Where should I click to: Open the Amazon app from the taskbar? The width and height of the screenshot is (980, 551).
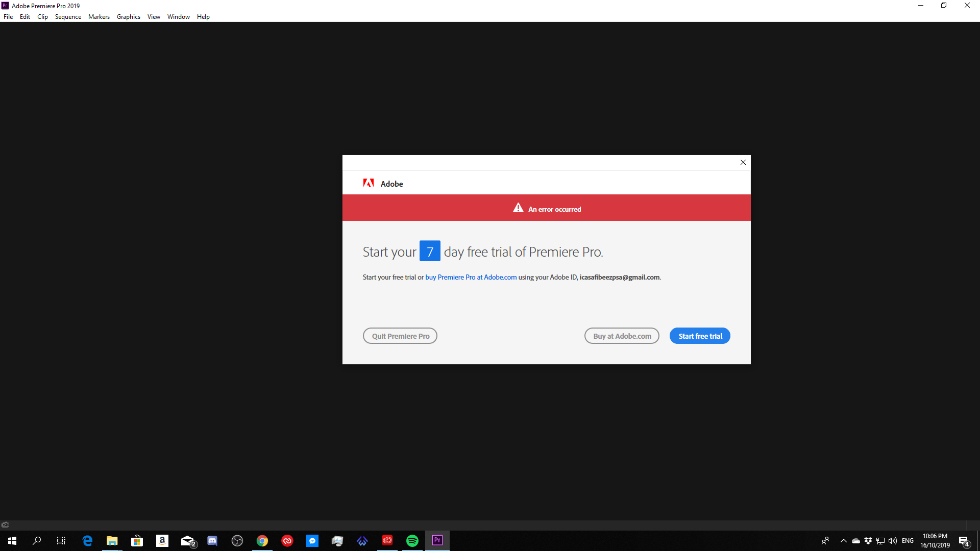162,541
